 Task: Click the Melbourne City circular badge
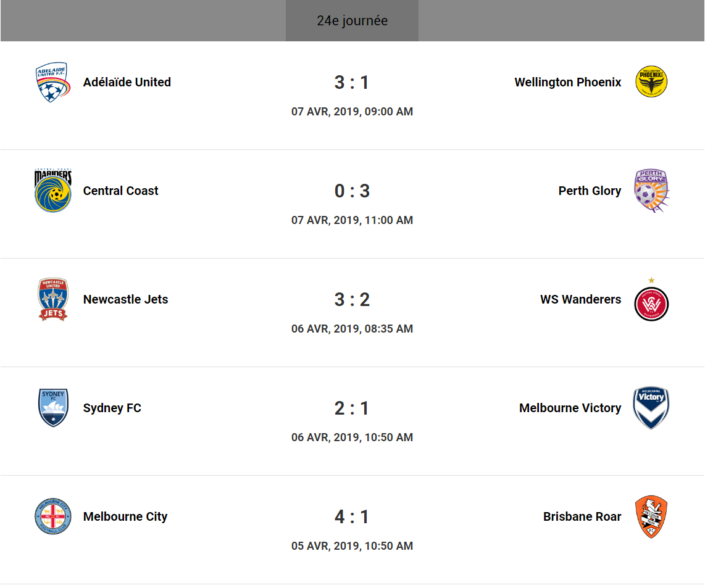[52, 516]
